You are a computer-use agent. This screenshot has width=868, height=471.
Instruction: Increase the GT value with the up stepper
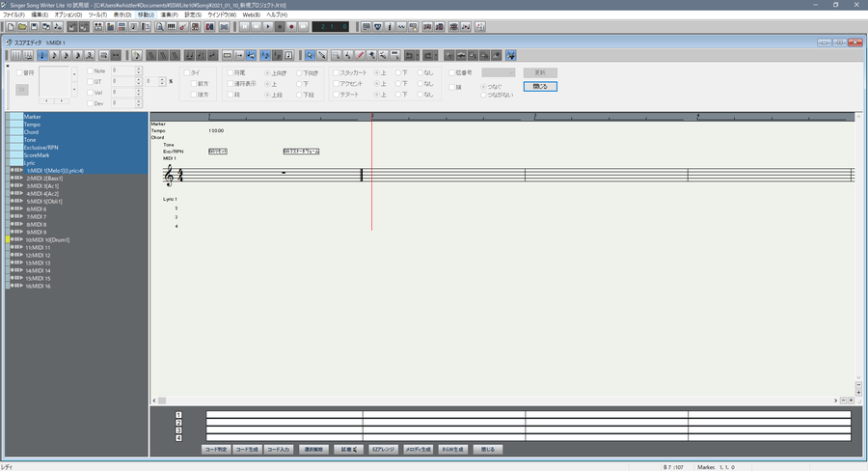click(139, 79)
